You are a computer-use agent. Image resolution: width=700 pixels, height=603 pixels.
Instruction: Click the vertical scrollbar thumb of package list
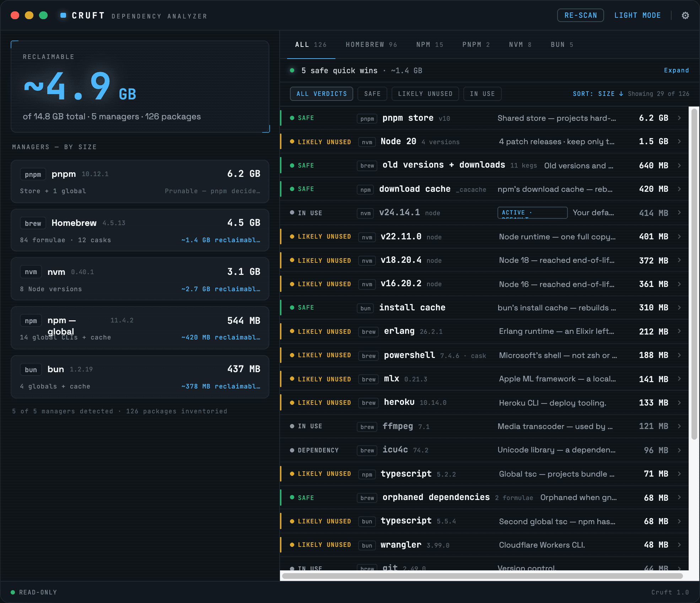[x=694, y=273]
